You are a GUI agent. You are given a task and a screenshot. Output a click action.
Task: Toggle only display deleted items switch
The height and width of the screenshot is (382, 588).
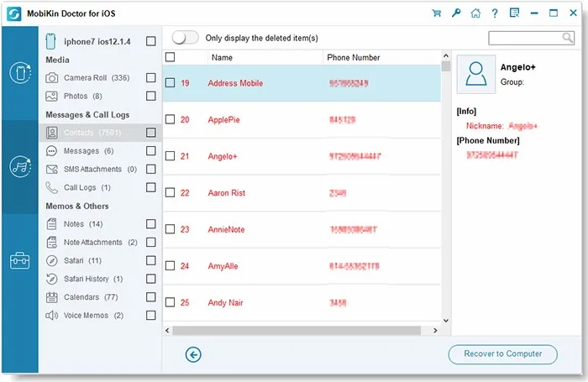pyautogui.click(x=185, y=38)
